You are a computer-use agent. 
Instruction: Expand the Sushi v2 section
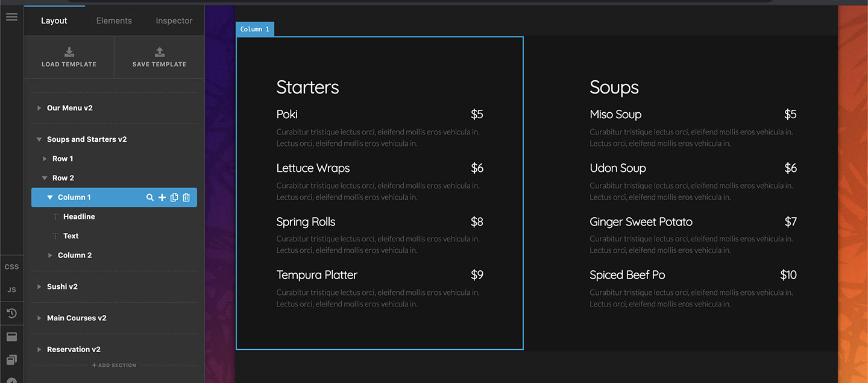[x=39, y=286]
